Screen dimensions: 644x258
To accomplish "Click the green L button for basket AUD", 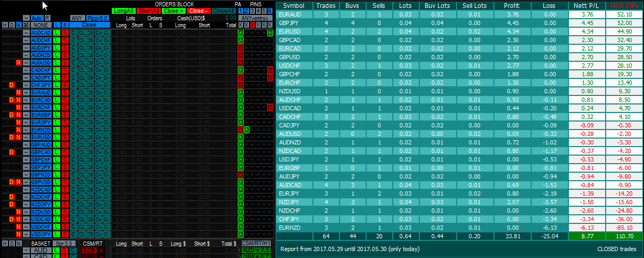I will coord(55,251).
